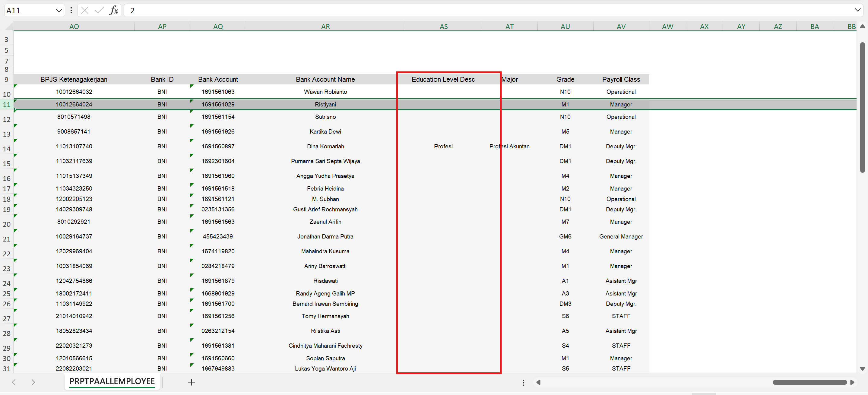
Task: Click the horizontal scroll right arrow
Action: click(853, 382)
